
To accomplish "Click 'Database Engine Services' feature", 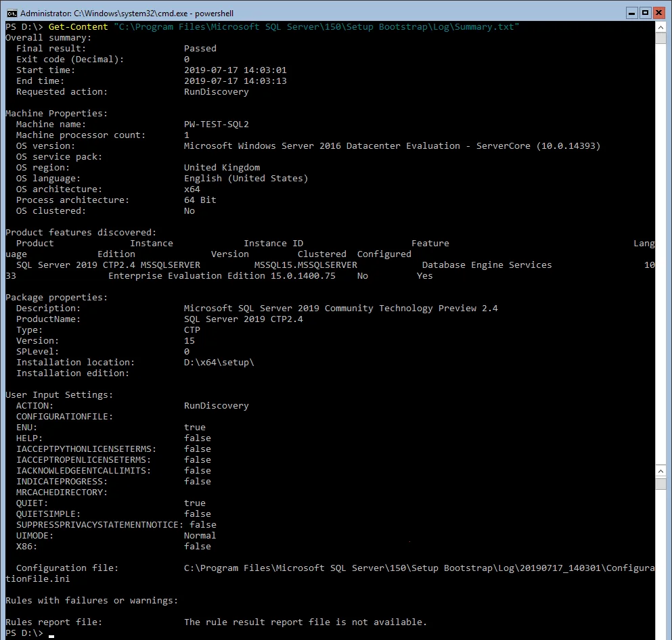I will pos(487,265).
